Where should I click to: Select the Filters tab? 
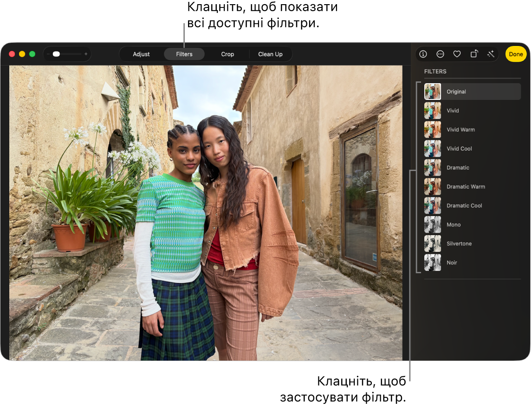click(184, 54)
